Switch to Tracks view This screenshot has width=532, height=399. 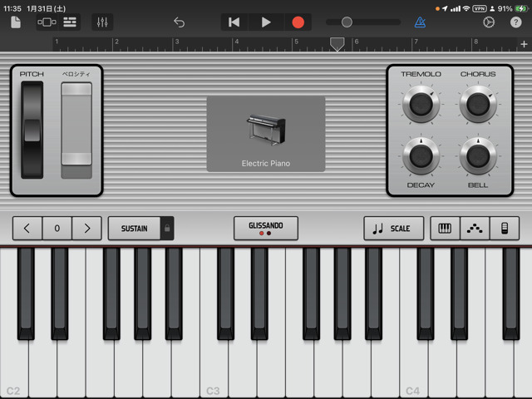pos(70,22)
